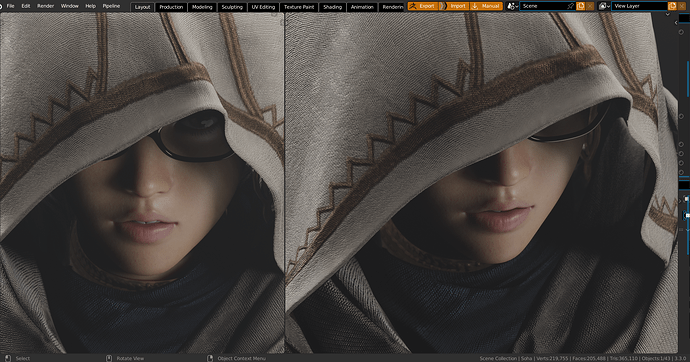The height and width of the screenshot is (362, 690).
Task: Switch to the Shading workspace tab
Action: click(x=332, y=7)
